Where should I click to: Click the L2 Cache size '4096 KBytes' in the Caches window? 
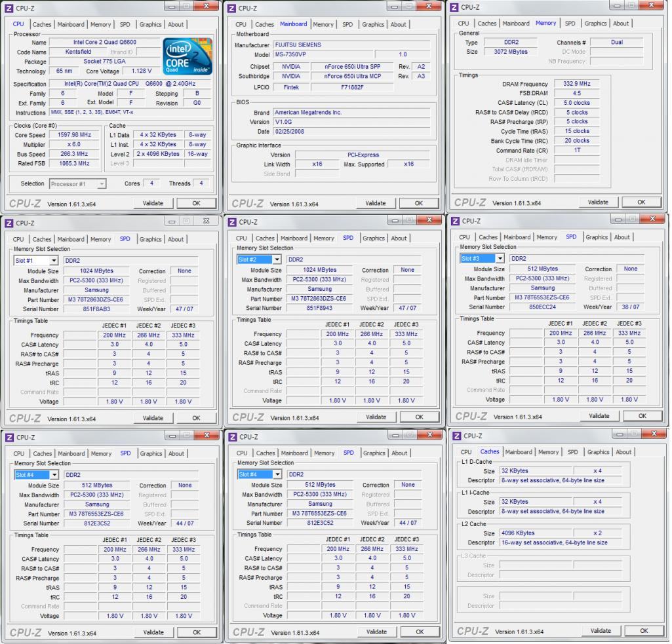(536, 533)
